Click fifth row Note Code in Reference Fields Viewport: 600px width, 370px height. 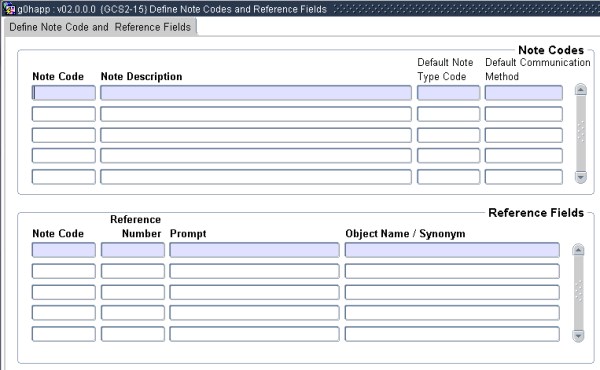[64, 334]
